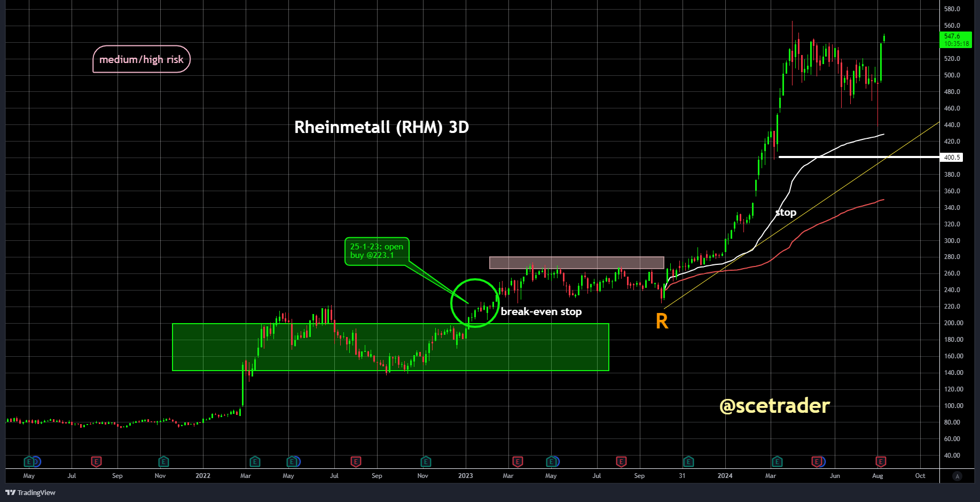Open the green earnings marker near Nov 2023
Screen dimensions: 980x502
pyautogui.click(x=688, y=461)
